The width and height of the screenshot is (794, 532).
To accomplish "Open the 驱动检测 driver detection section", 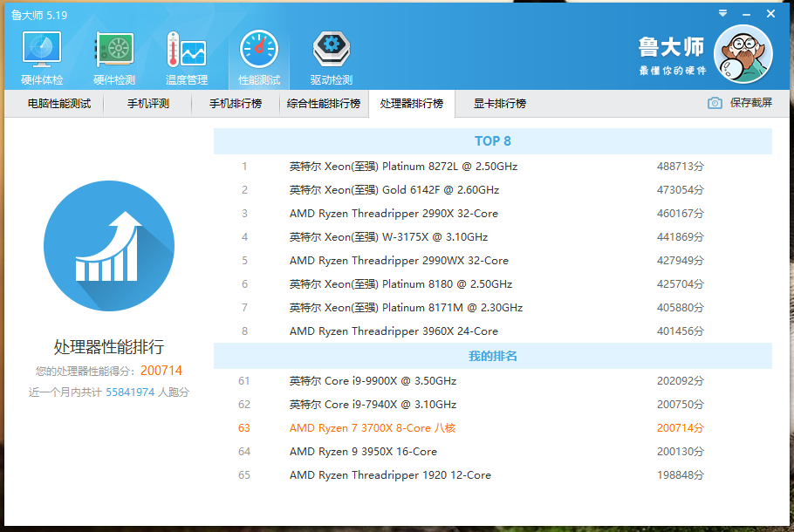I will 332,58.
